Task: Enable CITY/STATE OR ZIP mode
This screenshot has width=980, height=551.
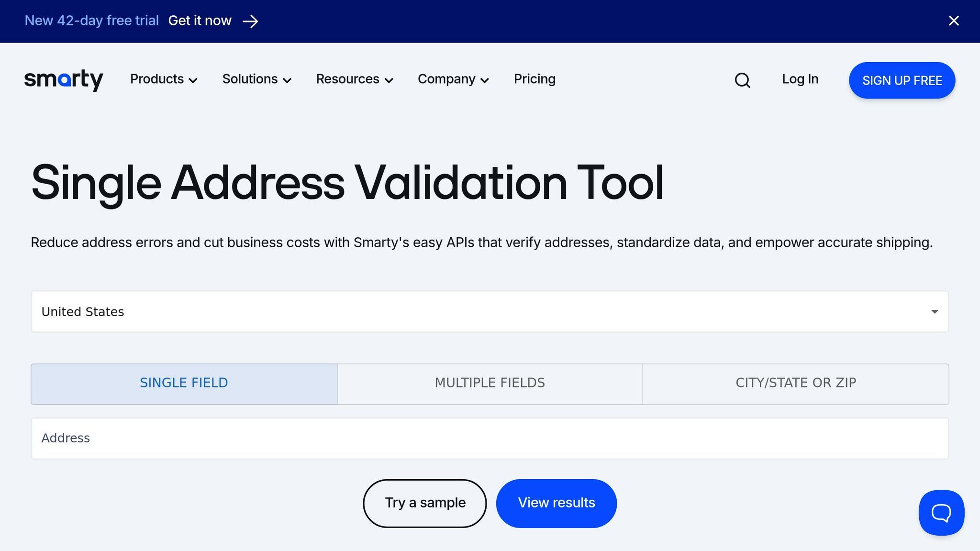Action: click(x=796, y=383)
